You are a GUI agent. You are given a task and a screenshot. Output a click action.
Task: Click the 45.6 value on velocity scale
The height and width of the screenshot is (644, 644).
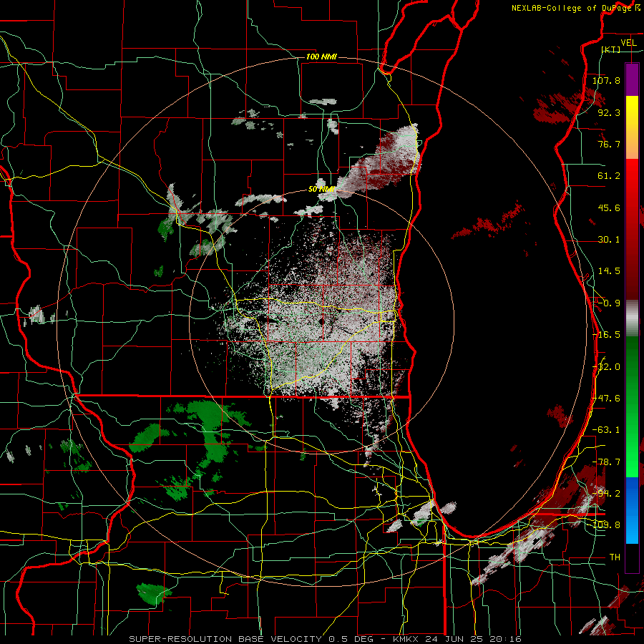pyautogui.click(x=609, y=208)
